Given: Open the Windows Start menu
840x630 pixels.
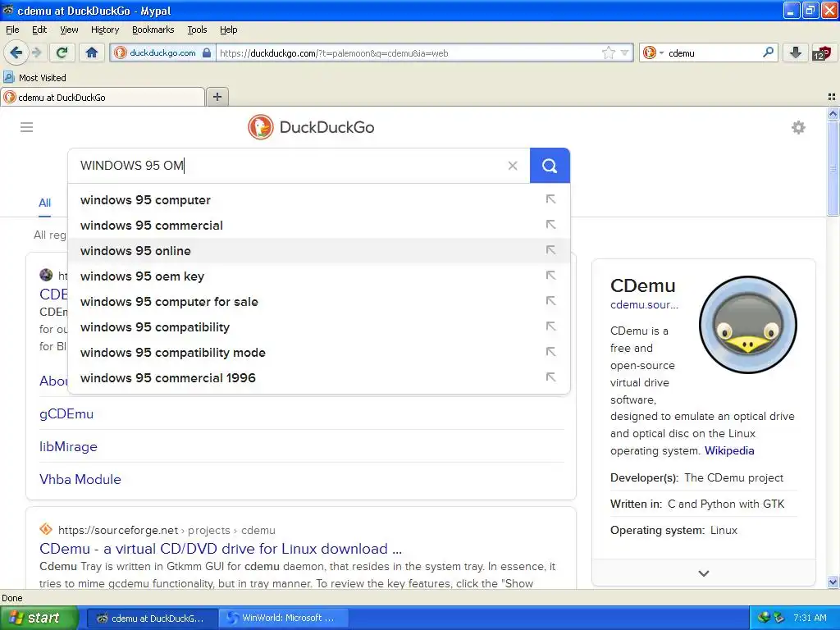Looking at the screenshot, I should (x=39, y=618).
